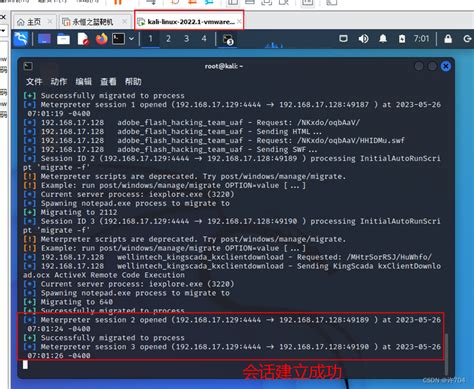Click the show desktop panel icon
Screen dimensions: 474x389
pyautogui.click(x=44, y=39)
